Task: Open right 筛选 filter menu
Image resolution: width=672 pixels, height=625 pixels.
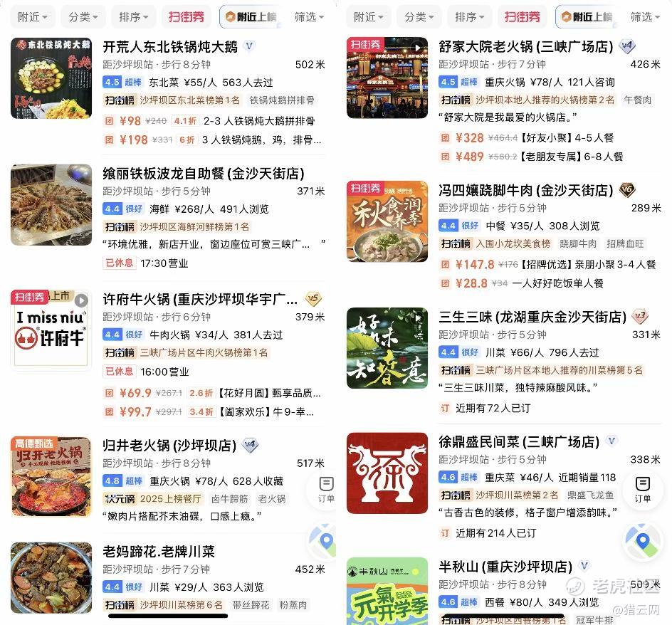Action: 646,16
